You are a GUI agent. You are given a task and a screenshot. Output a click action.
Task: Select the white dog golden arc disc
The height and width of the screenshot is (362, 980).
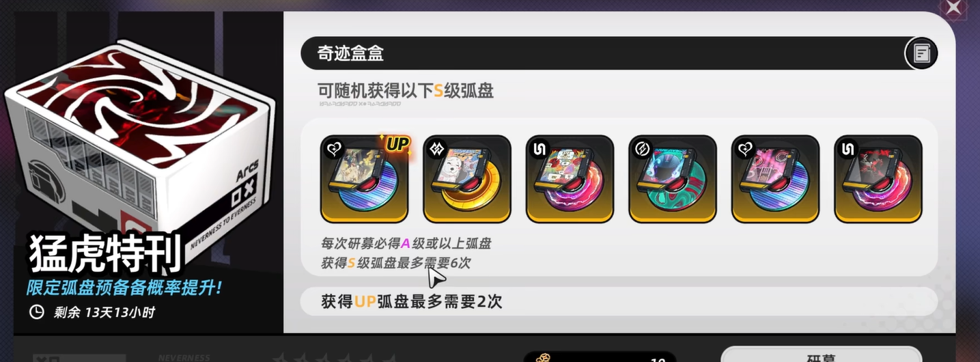click(x=467, y=179)
